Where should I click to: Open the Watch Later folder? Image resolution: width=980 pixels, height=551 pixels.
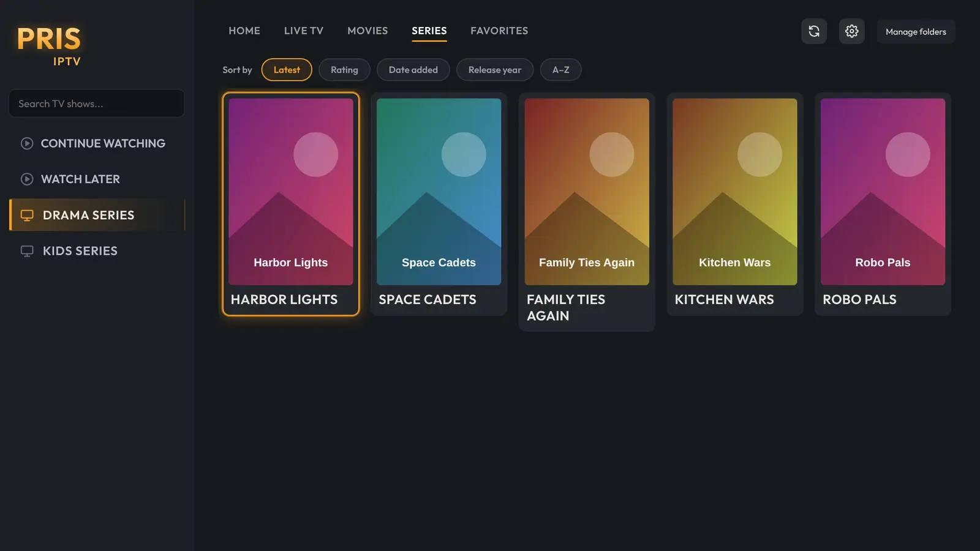click(97, 179)
